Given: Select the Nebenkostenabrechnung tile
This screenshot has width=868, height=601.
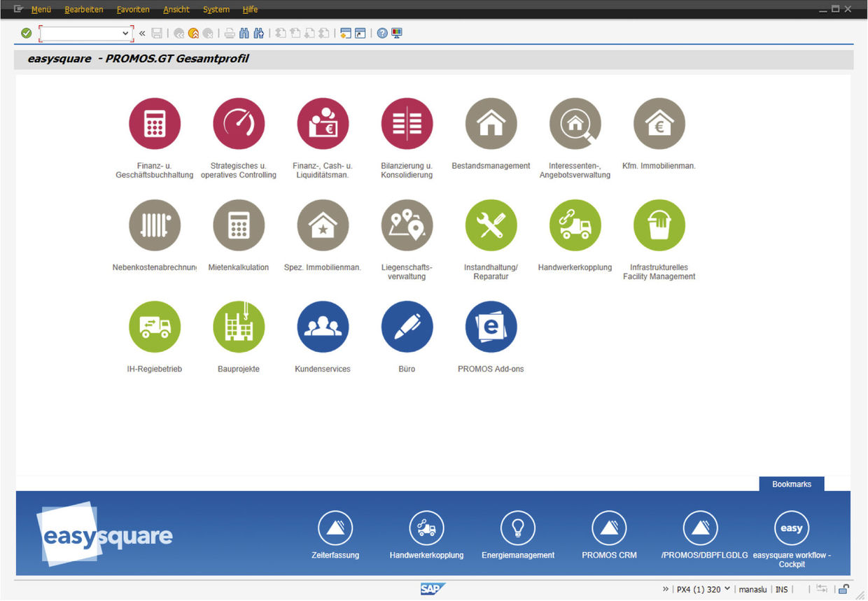Looking at the screenshot, I should pos(155,225).
